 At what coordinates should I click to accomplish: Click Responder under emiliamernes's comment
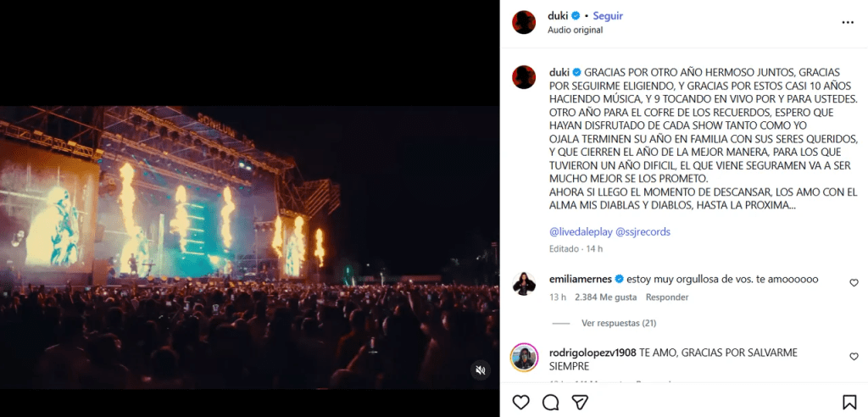(x=667, y=297)
